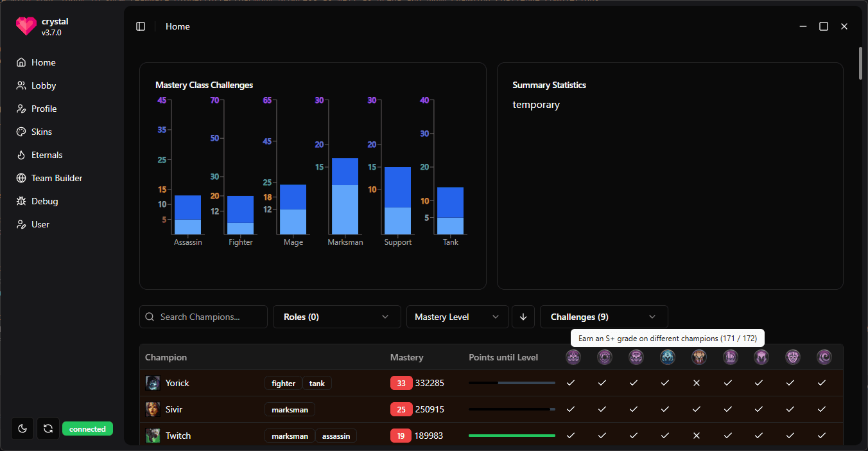Toggle sort direction with the down arrow button
Viewport: 868px width, 451px height.
point(523,317)
